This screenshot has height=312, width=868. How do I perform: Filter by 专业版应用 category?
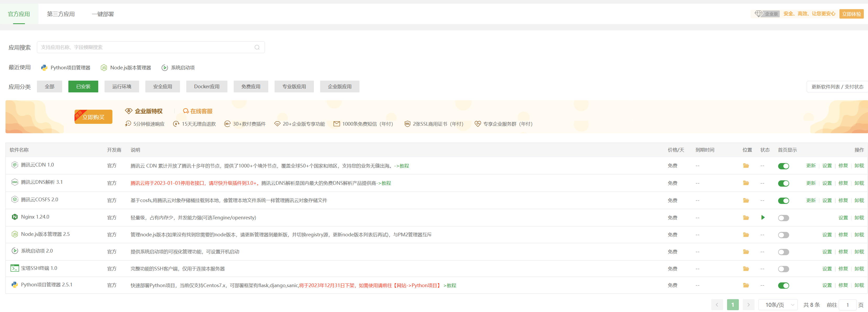pyautogui.click(x=294, y=86)
